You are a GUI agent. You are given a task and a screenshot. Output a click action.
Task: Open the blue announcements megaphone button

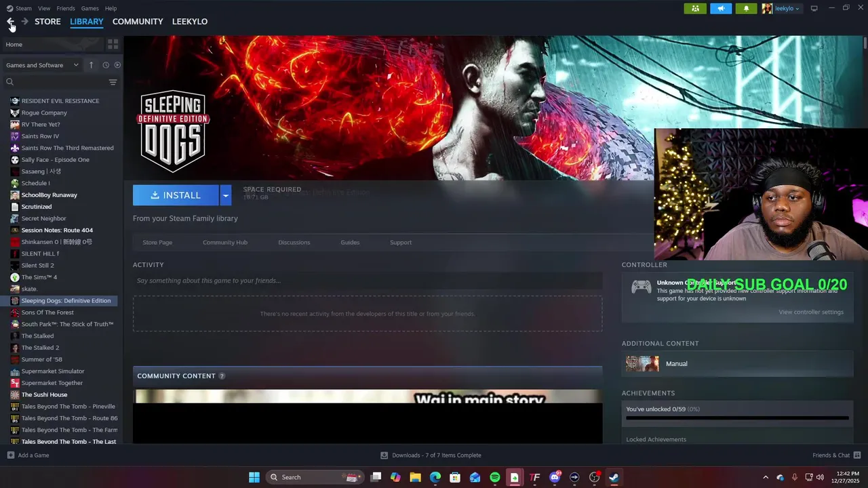click(x=721, y=8)
